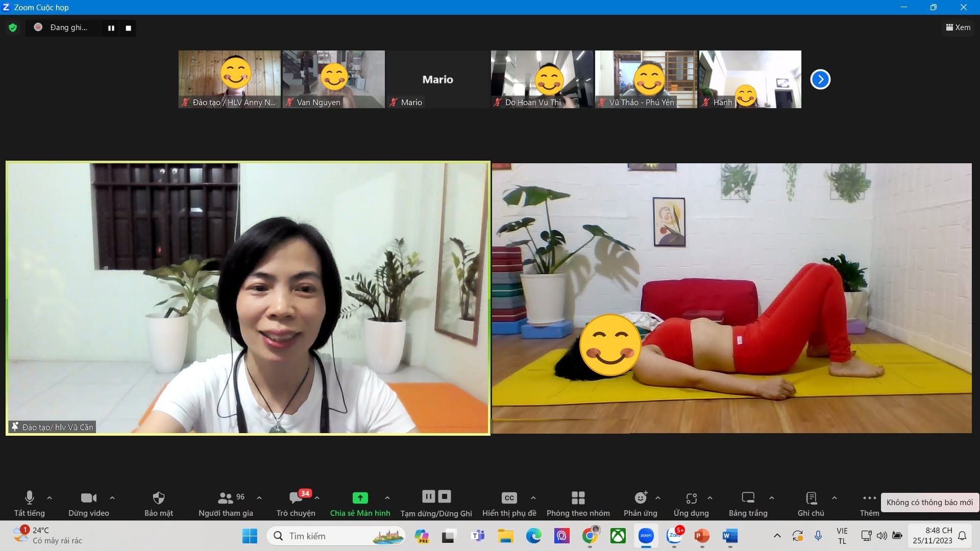Open Bảo mật security options
Screen dimensions: 980x551
tap(158, 504)
